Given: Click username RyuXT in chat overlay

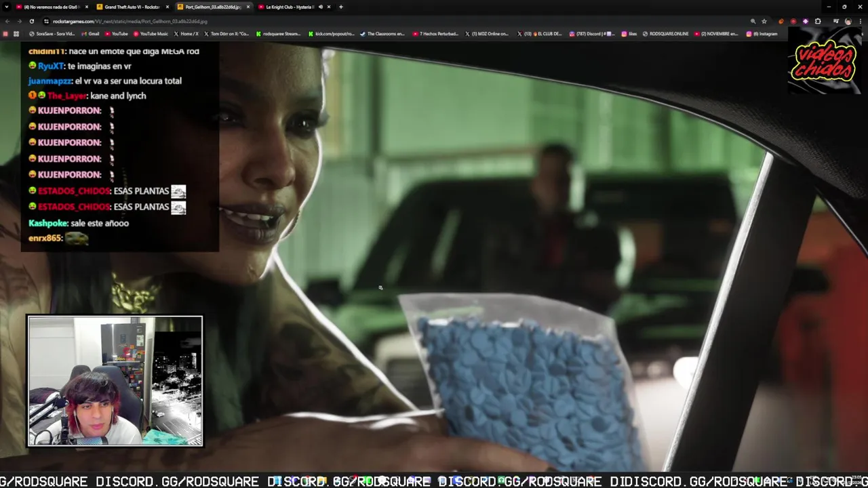Looking at the screenshot, I should [51, 66].
